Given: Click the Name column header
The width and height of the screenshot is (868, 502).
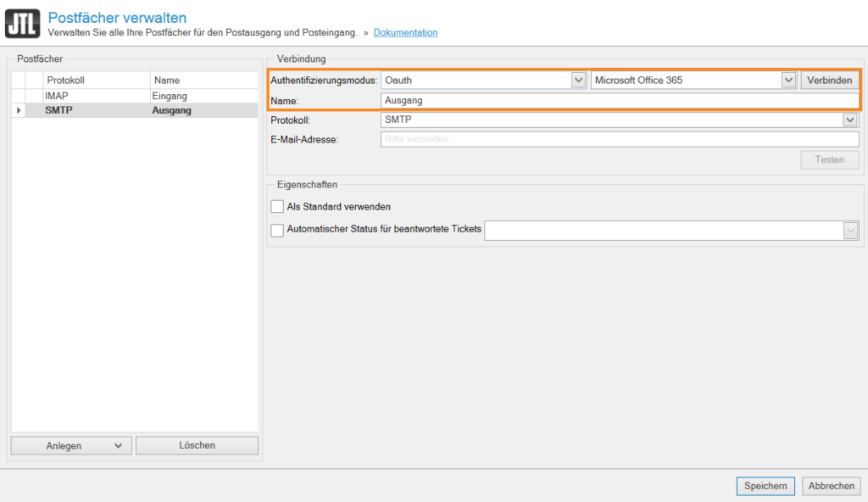Looking at the screenshot, I should click(203, 80).
